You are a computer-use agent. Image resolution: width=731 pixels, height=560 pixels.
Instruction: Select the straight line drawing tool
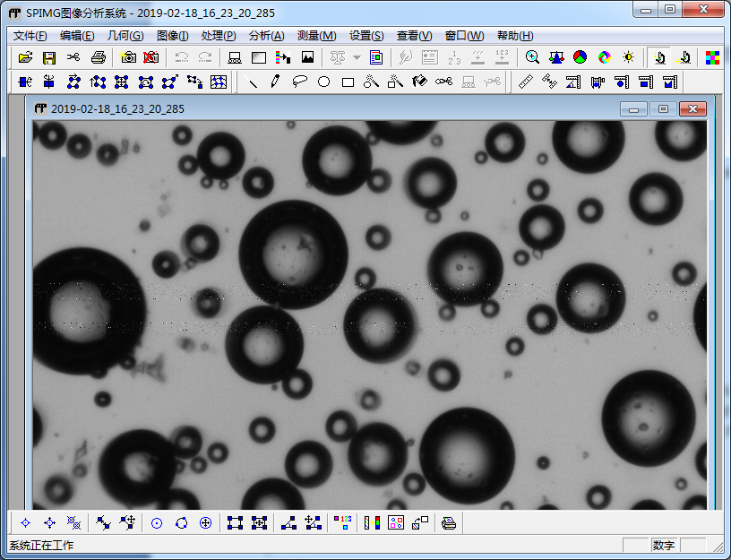pos(254,82)
